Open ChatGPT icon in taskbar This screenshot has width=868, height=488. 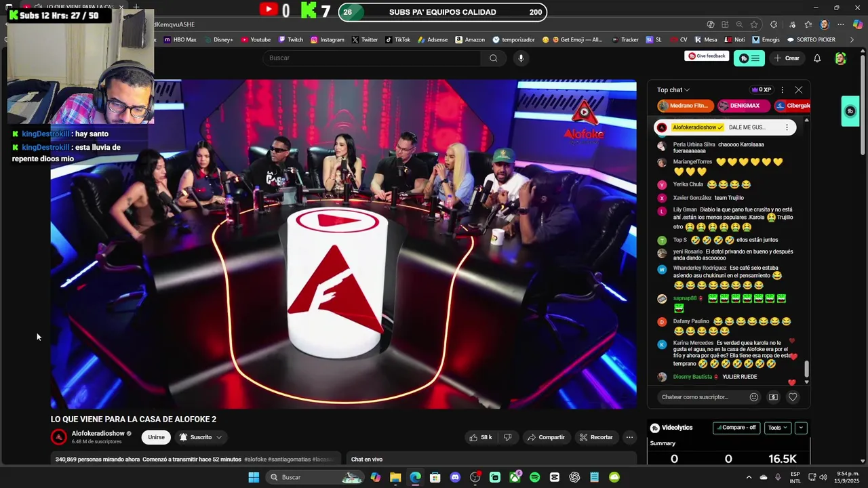click(574, 477)
